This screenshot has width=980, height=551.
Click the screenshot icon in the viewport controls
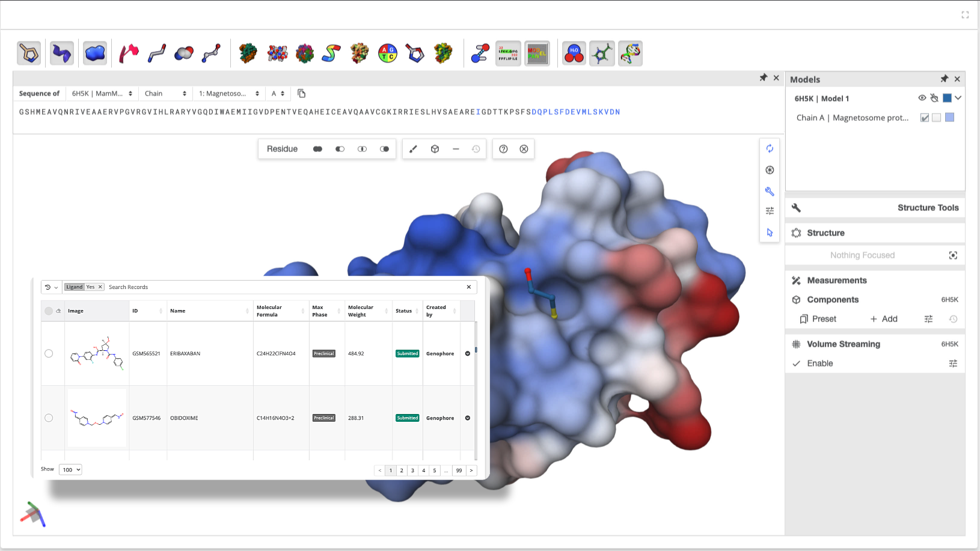pyautogui.click(x=770, y=170)
